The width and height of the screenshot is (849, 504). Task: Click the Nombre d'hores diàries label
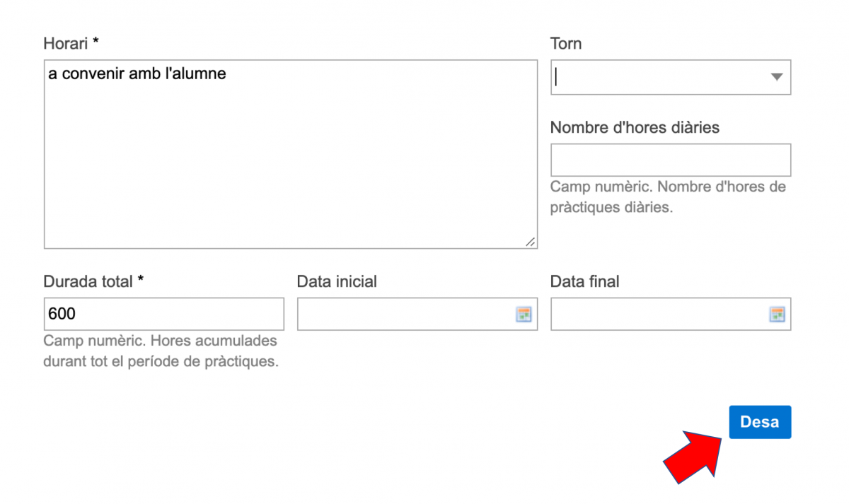635,128
